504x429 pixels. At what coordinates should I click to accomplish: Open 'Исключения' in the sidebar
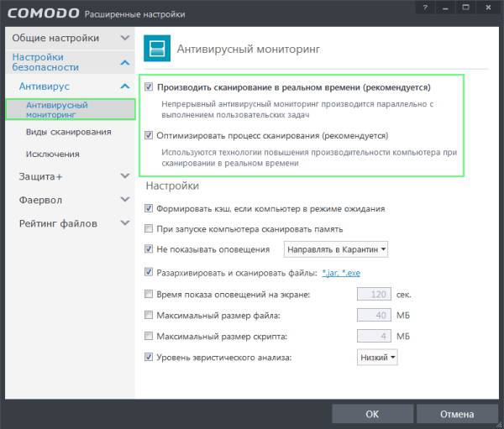(53, 154)
